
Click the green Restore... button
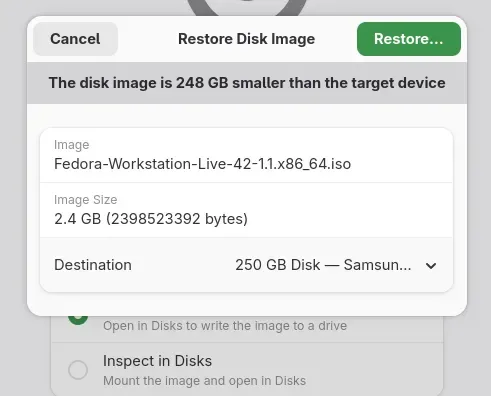409,39
